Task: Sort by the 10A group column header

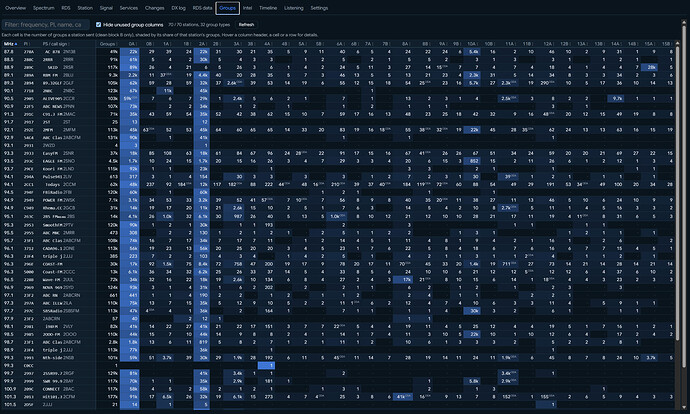Action: [x=472, y=44]
